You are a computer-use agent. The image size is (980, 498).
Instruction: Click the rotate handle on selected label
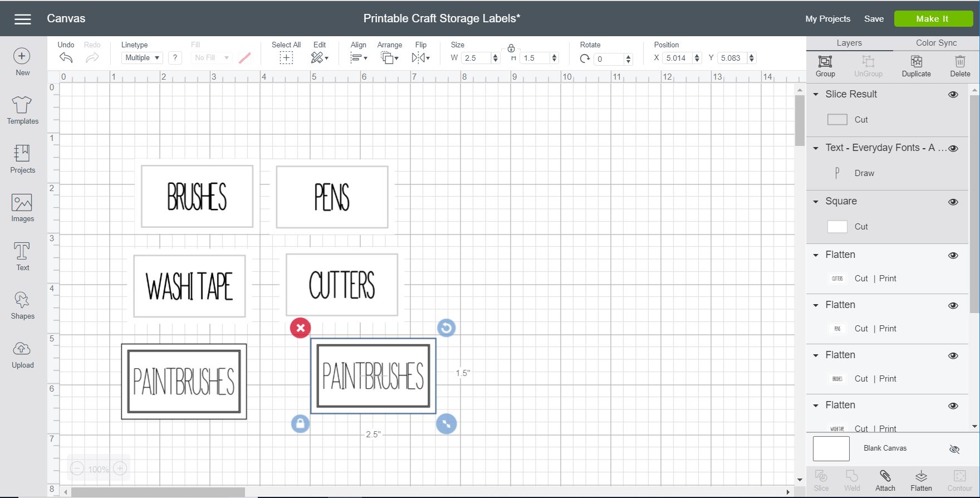click(446, 328)
